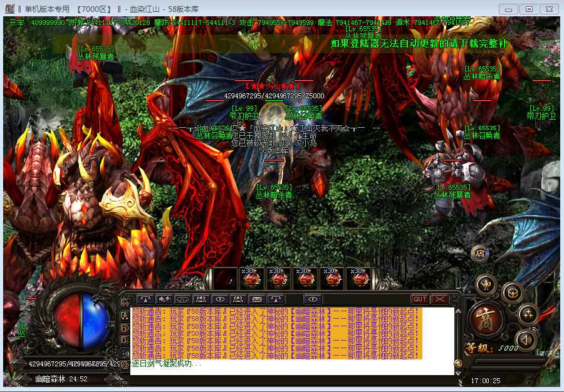564x392 pixels.
Task: Click the 元宝 409999990 currency readout
Action: (x=37, y=23)
